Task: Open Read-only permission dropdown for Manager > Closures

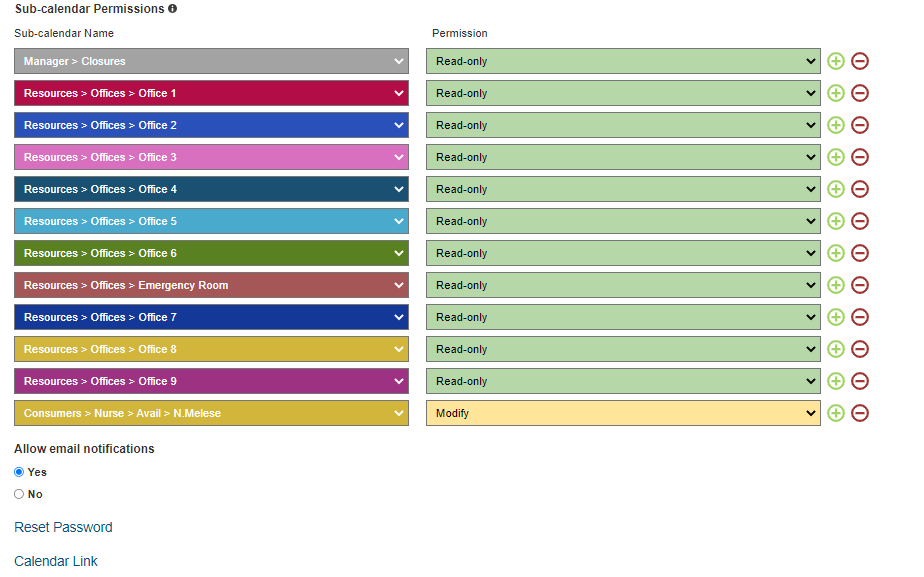Action: [x=623, y=61]
